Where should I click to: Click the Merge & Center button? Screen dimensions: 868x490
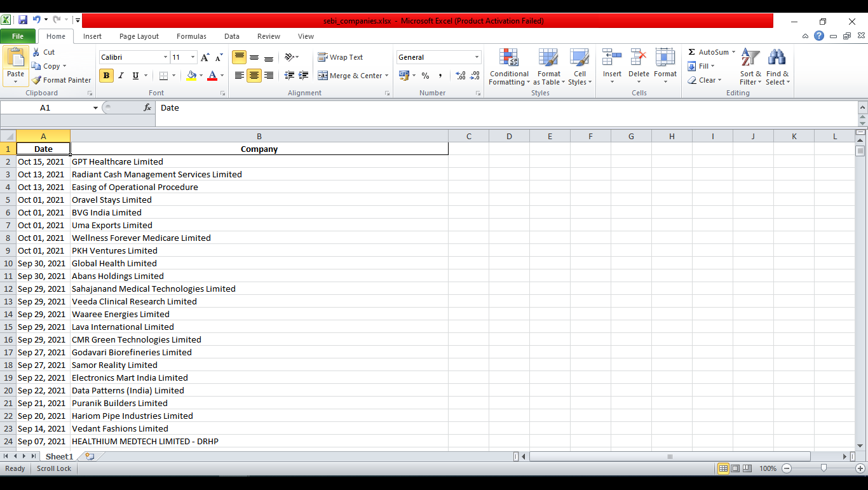[x=349, y=76]
